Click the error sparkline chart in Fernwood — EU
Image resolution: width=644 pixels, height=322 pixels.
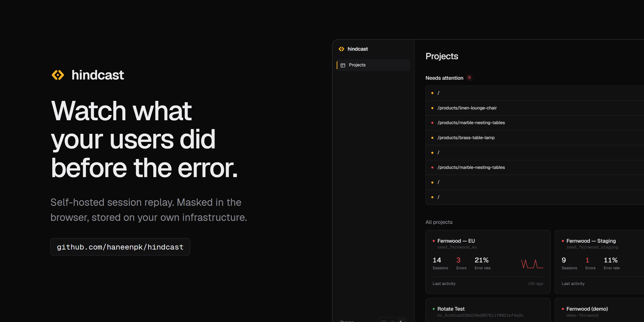point(532,264)
